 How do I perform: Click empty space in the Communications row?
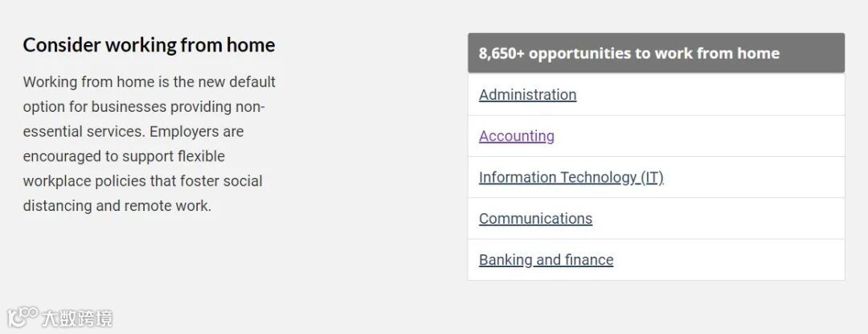[x=723, y=219]
